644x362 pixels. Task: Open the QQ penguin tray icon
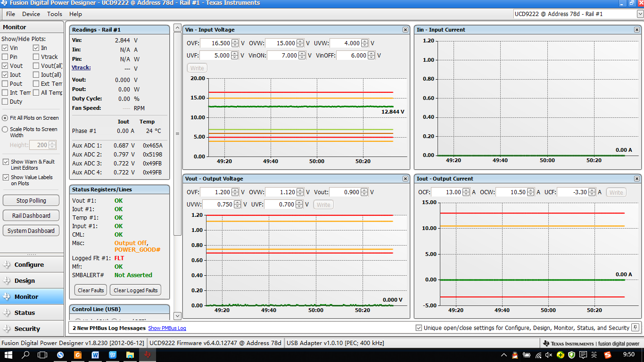tap(515, 354)
